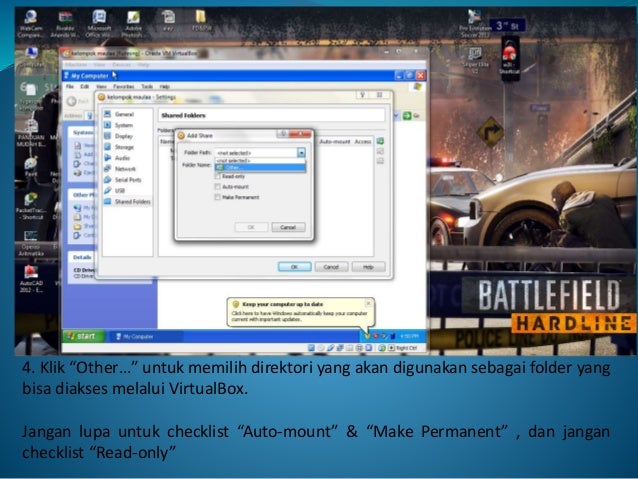The image size is (638, 479).
Task: Click the network status icon in VirtualBox status bar
Action: 340,348
